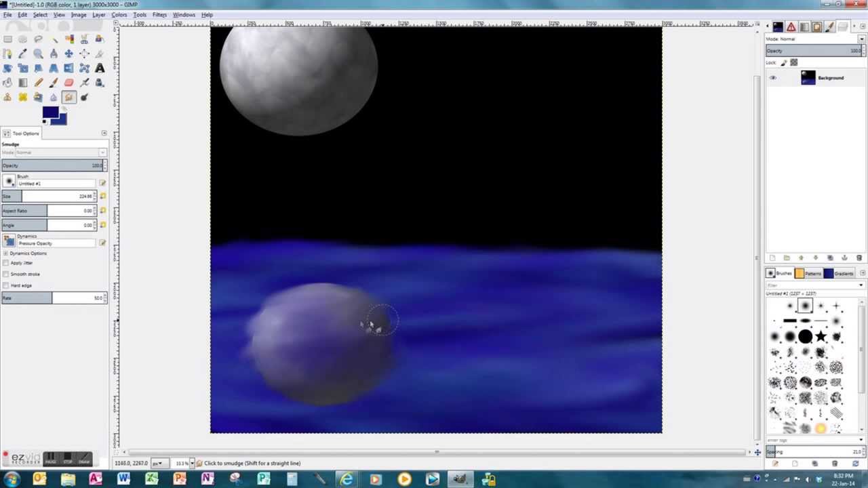
Task: Select the Paintbrush tool
Action: click(54, 82)
